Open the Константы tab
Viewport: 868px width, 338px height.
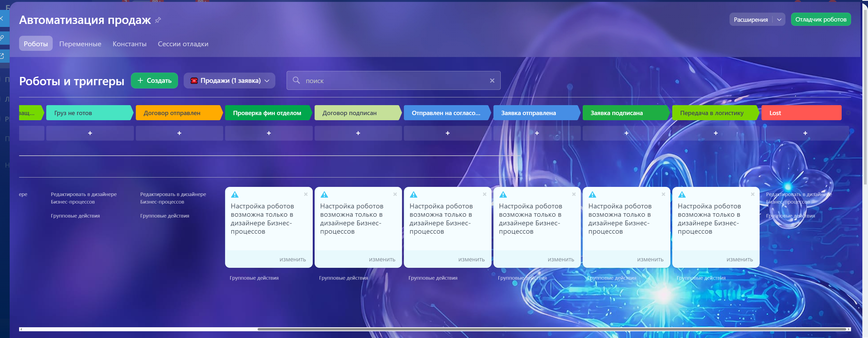pos(129,44)
